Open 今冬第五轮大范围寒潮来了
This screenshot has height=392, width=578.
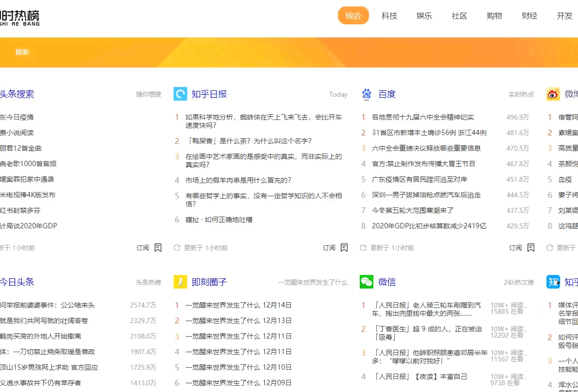[413, 210]
